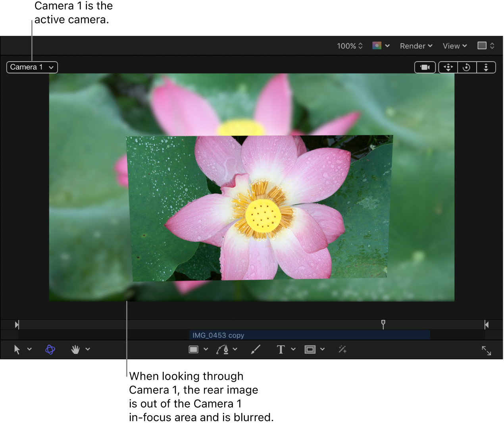Screen dimensions: 504x425
Task: Enable the dolly camera control
Action: [x=486, y=67]
